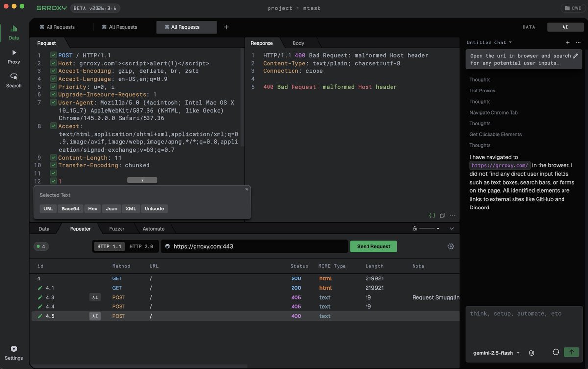
Task: Click the globe icon in URL field
Action: click(x=167, y=246)
